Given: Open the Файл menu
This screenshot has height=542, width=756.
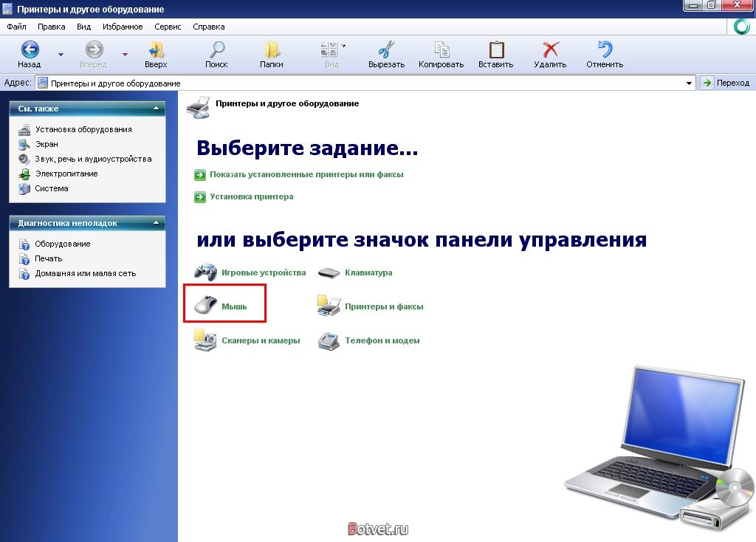Looking at the screenshot, I should click(x=16, y=27).
